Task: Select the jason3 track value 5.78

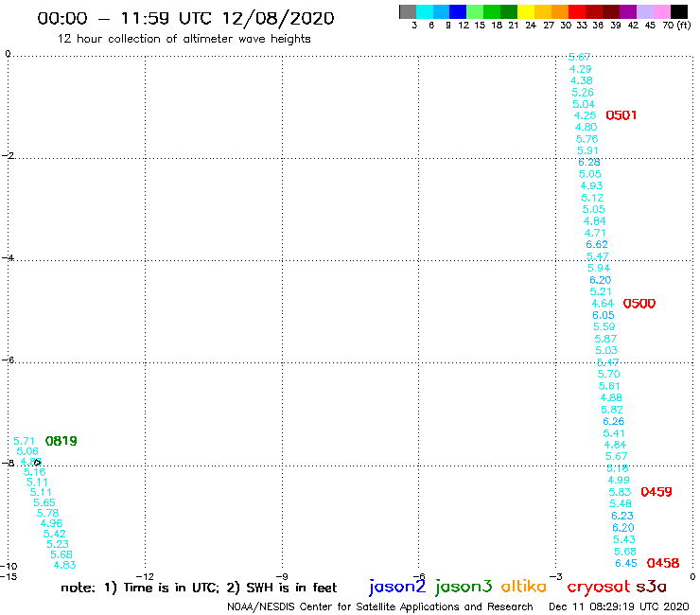Action: point(47,513)
